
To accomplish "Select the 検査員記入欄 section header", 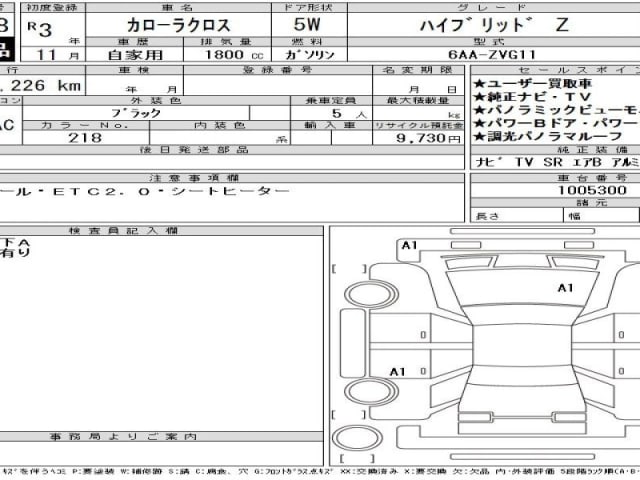I will [123, 231].
